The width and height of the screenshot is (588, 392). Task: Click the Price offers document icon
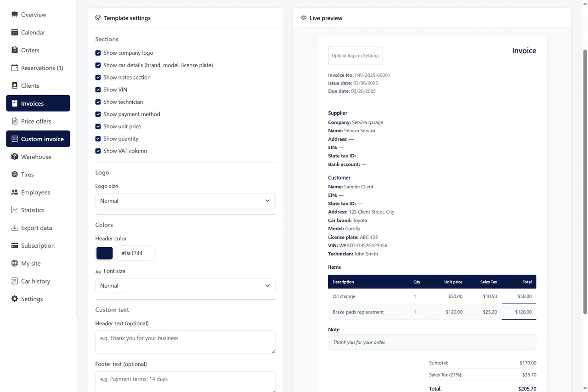(15, 121)
